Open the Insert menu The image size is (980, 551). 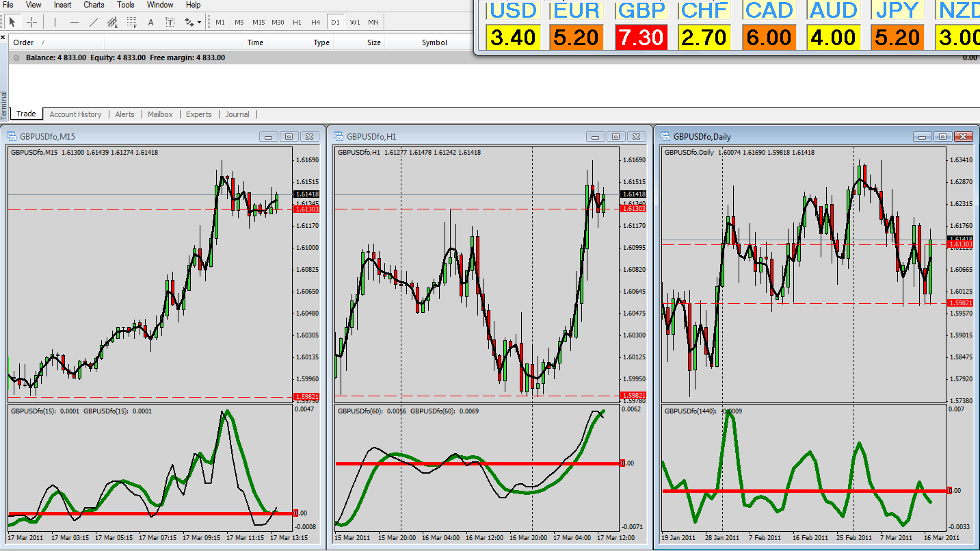tap(62, 5)
